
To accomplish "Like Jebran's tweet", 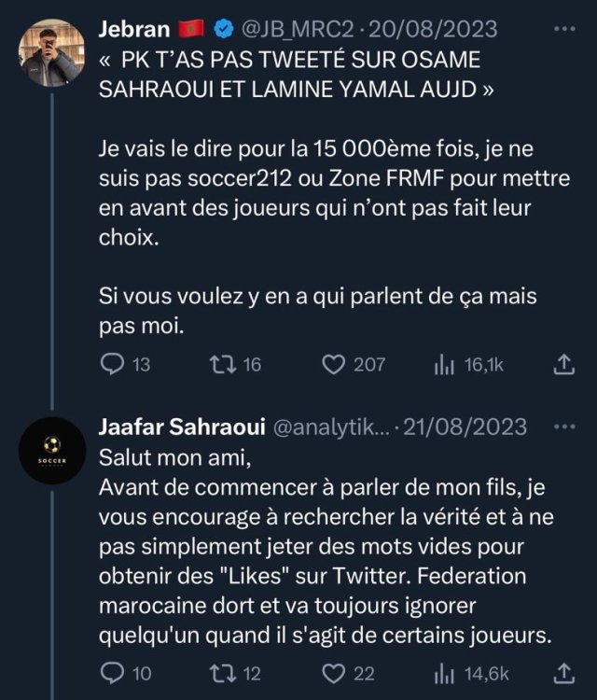I will (333, 365).
